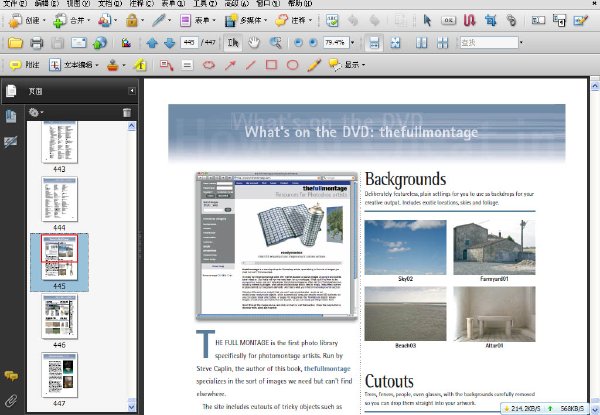Collapse the 页面 pages panel

[132, 91]
